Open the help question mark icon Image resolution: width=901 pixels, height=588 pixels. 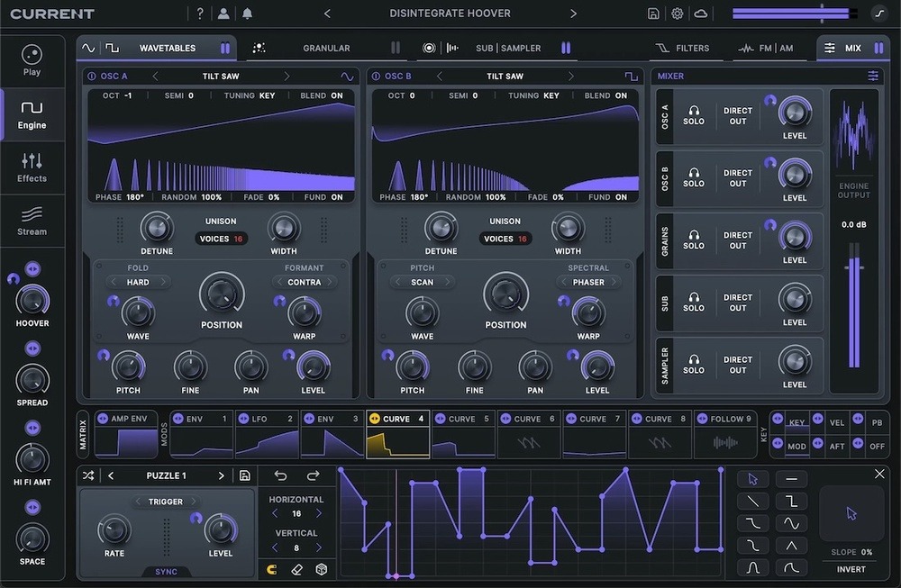coord(200,14)
